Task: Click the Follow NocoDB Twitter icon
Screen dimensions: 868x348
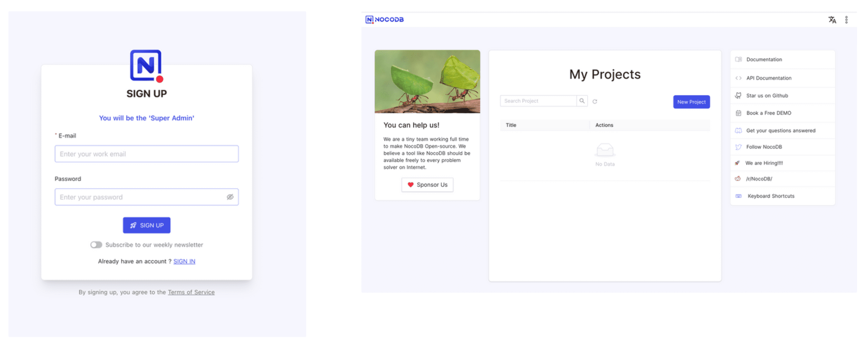Action: (738, 147)
